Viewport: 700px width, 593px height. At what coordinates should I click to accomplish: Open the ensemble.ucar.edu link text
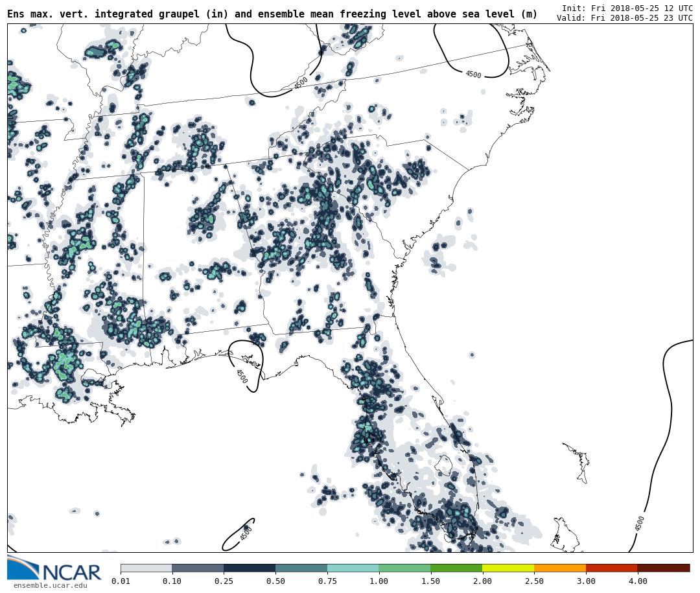click(x=50, y=586)
